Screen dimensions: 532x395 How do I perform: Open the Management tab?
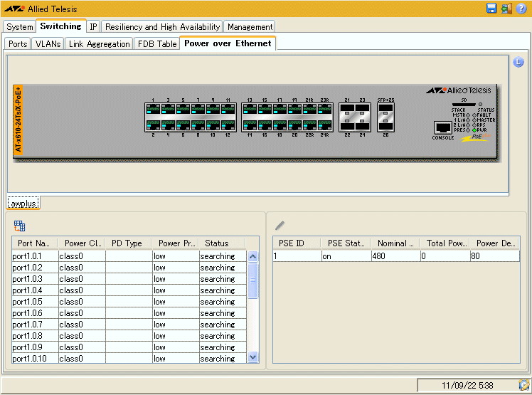click(250, 27)
